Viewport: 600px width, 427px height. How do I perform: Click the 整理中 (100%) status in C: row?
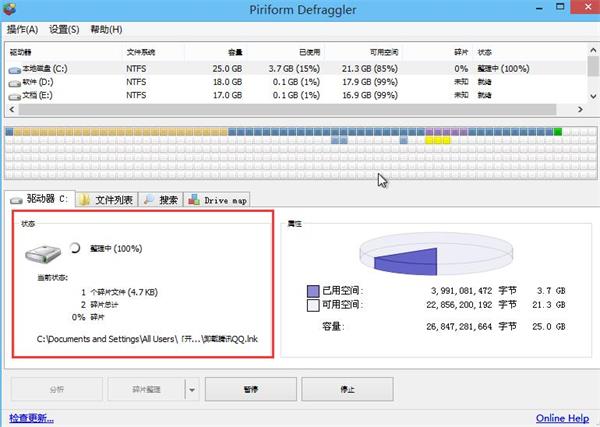(503, 69)
